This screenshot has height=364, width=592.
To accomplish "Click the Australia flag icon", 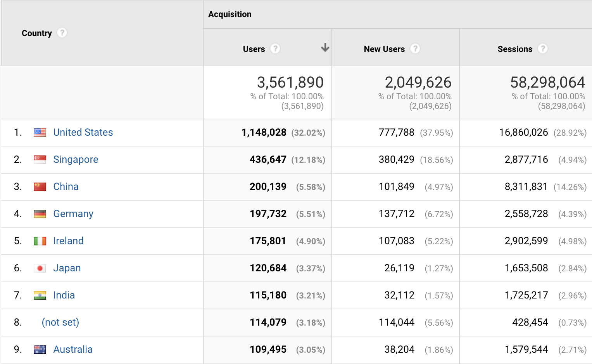I will (x=40, y=349).
